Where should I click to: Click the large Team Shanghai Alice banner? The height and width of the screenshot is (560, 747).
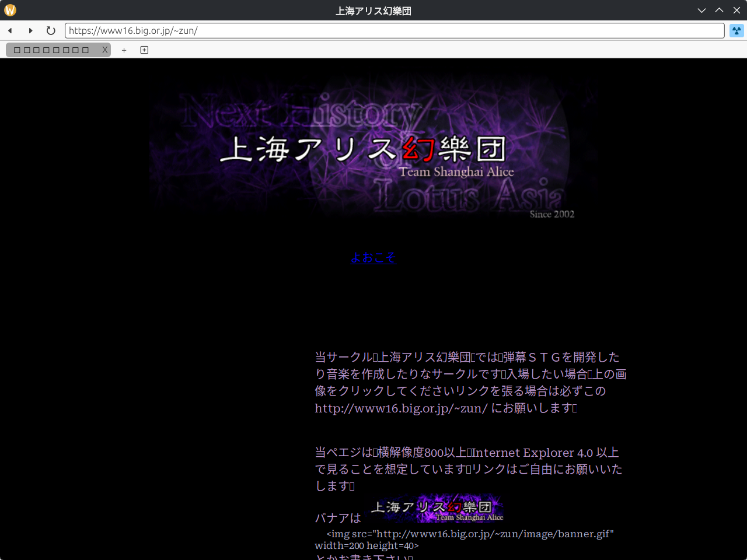point(373,149)
